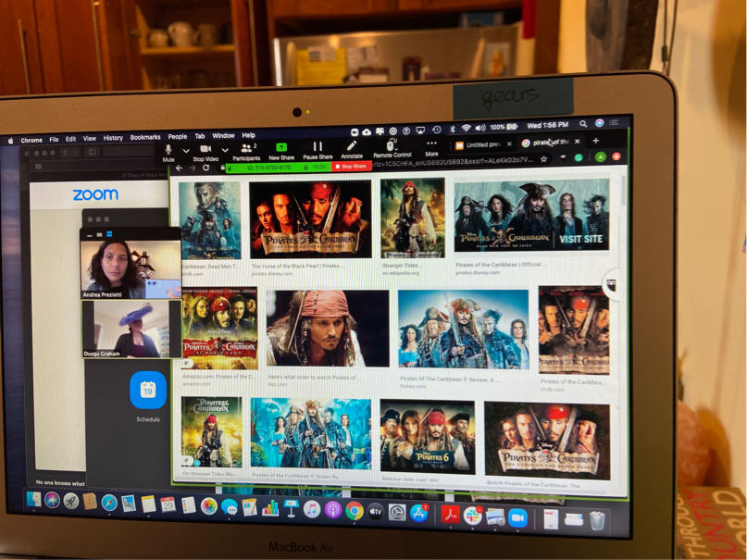Open Spotlight search in the menu bar
The image size is (747, 560).
click(582, 124)
